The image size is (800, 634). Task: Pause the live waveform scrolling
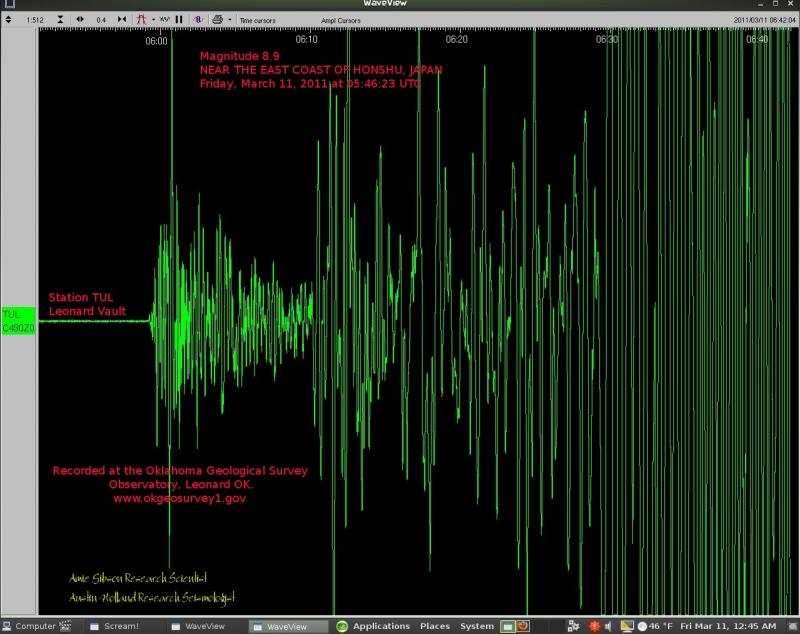[x=179, y=19]
